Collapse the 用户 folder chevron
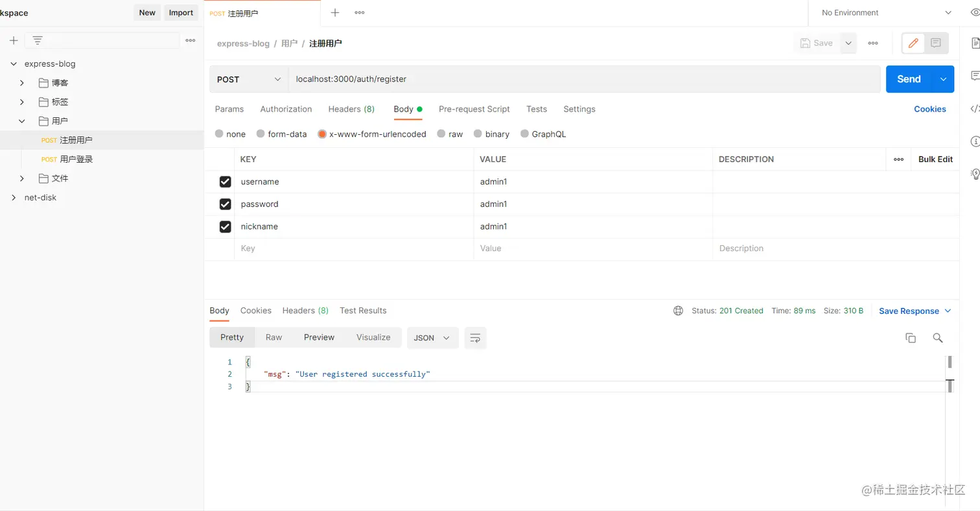The image size is (980, 511). [x=22, y=121]
